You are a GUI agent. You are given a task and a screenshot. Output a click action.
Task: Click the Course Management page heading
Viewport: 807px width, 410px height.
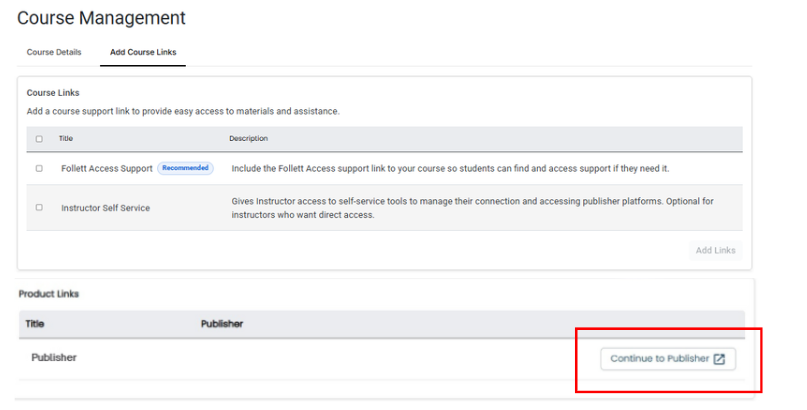pyautogui.click(x=101, y=18)
